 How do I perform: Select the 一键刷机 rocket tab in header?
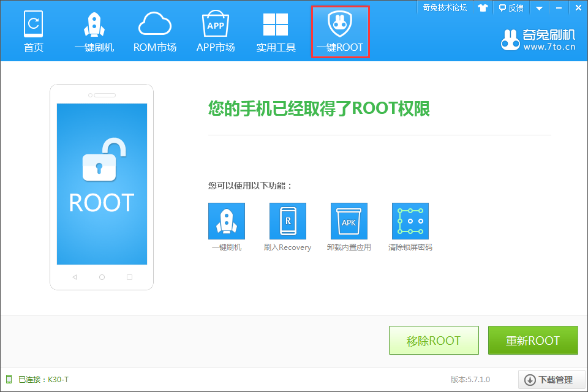pos(94,31)
